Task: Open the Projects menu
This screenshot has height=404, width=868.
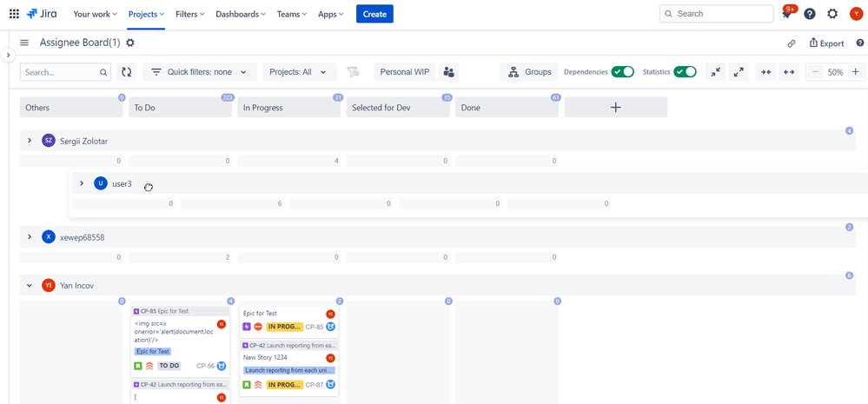Action: click(x=146, y=15)
